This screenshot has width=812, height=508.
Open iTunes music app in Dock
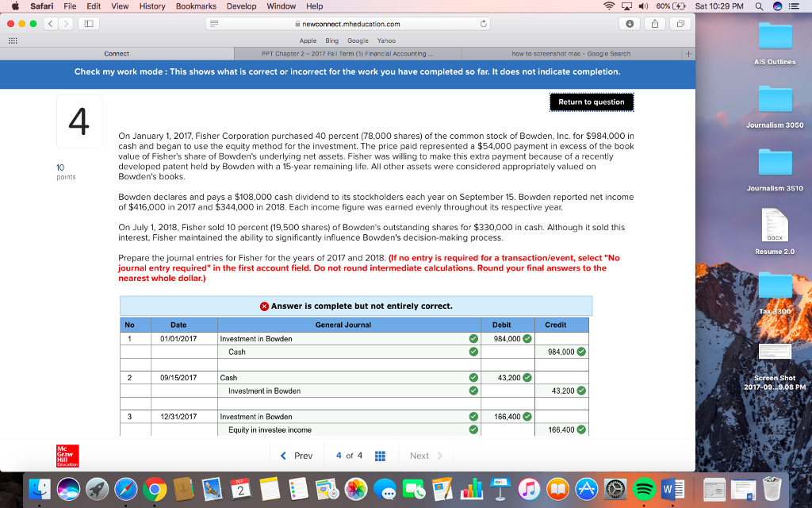(x=529, y=489)
